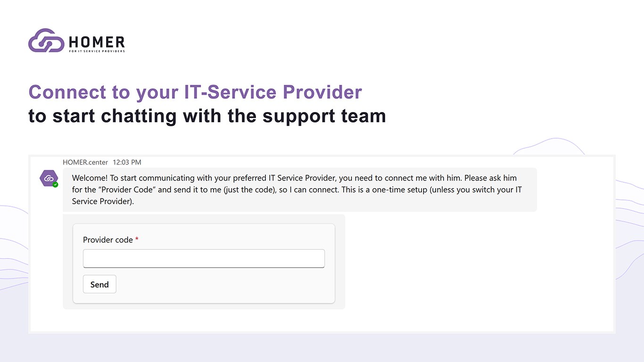Click the 12:03 PM message timestamp
The height and width of the screenshot is (362, 644).
(127, 162)
